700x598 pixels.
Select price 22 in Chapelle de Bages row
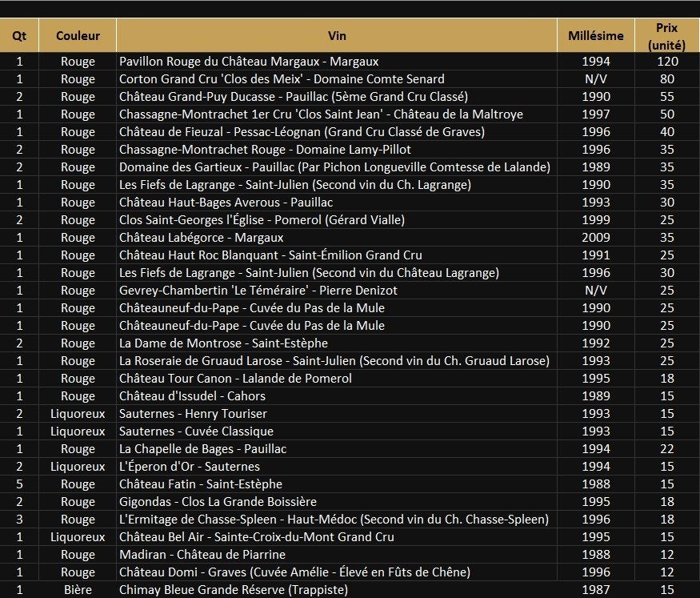(667, 449)
